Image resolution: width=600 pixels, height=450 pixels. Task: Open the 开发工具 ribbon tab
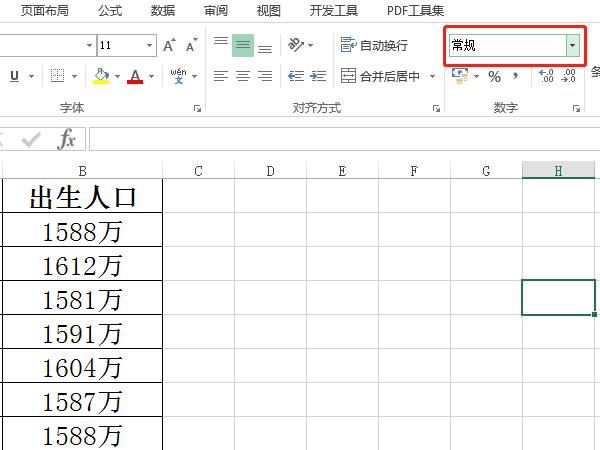click(335, 10)
